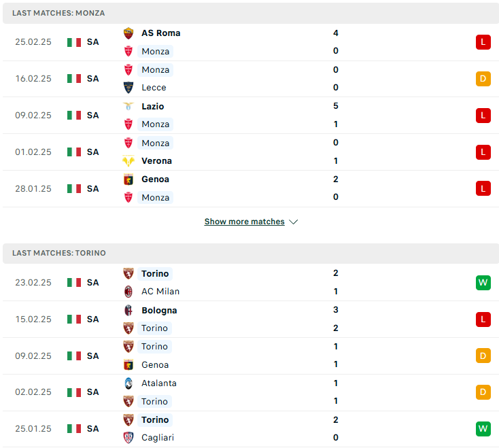The height and width of the screenshot is (448, 499).
Task: Click the AS Roma club crest
Action: (x=128, y=33)
